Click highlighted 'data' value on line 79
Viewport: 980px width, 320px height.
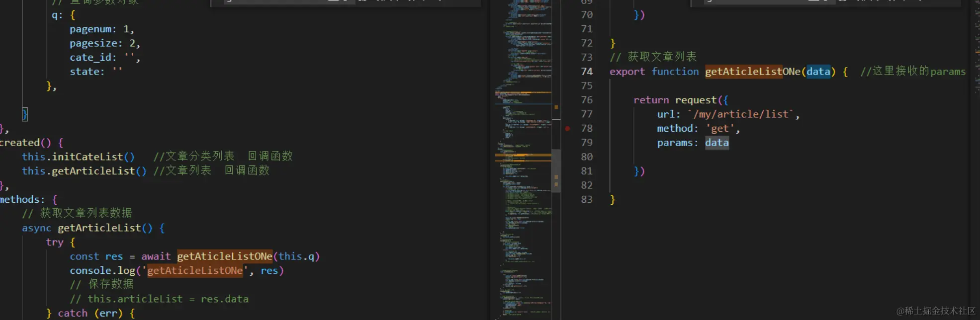click(x=717, y=143)
